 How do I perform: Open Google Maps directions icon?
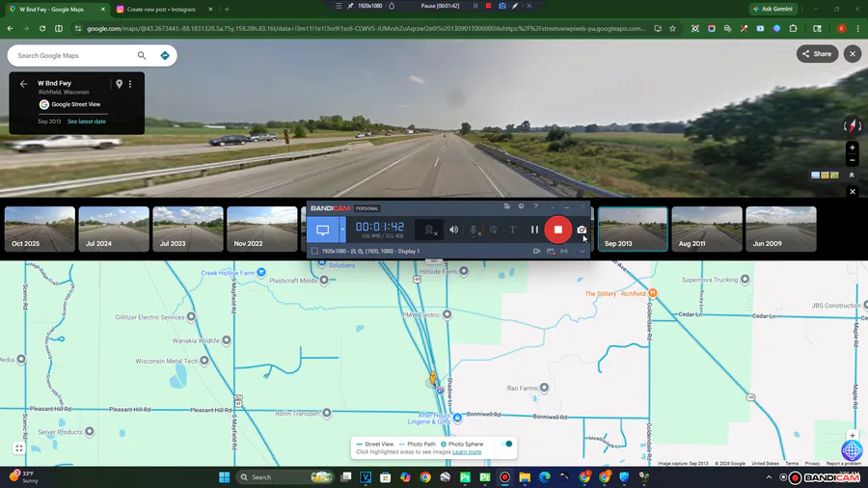[x=165, y=55]
